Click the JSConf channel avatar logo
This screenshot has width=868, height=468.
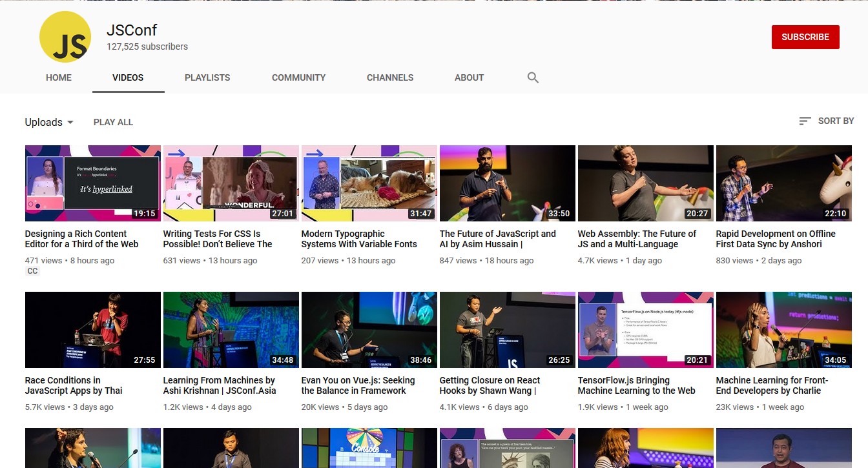click(64, 37)
